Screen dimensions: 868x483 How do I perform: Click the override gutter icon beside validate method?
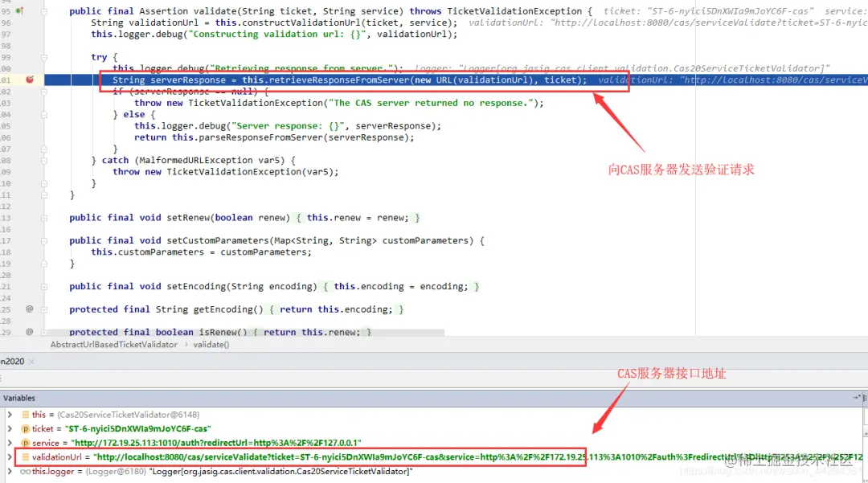click(20, 10)
